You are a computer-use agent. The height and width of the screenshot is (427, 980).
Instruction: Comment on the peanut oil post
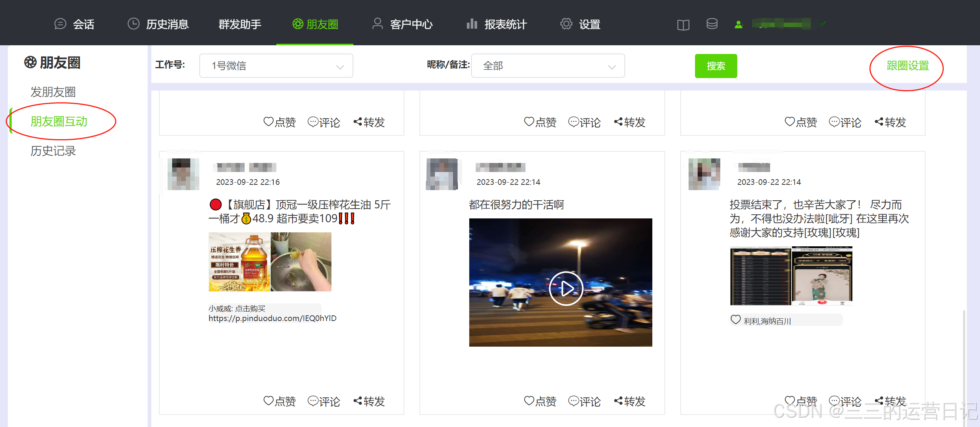coord(324,401)
